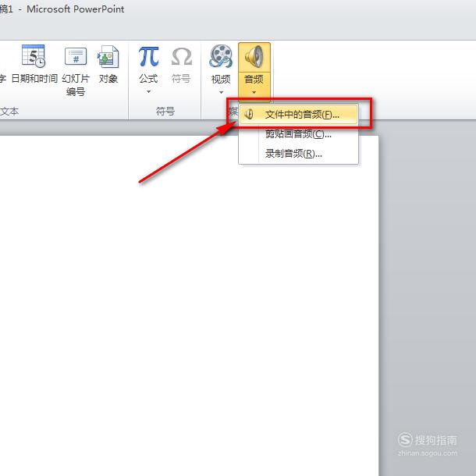Click the Audio speaker icon
The width and height of the screenshot is (476, 476).
[254, 56]
